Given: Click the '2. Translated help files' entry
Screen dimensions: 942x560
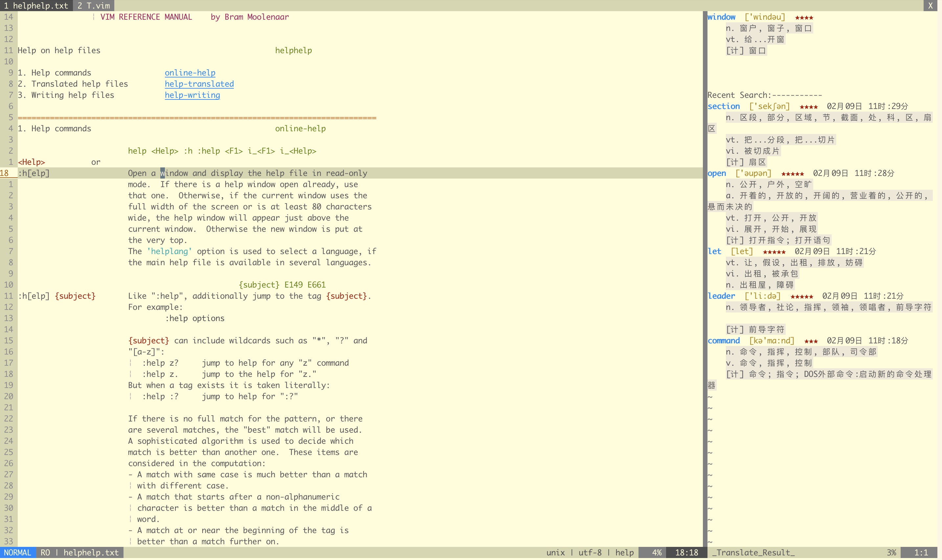Looking at the screenshot, I should (x=73, y=84).
